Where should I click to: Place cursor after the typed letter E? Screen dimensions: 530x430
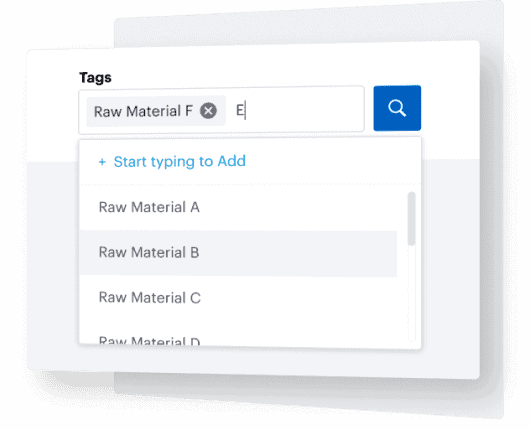point(245,110)
